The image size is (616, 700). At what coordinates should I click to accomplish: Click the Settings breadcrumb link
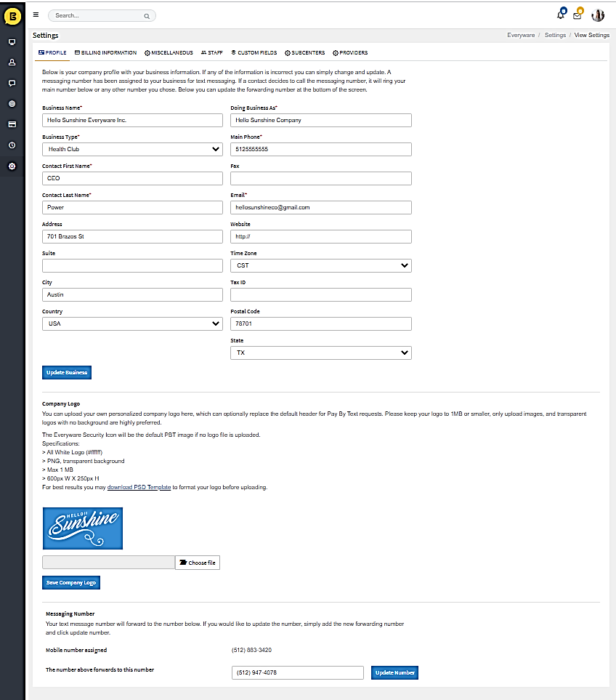[x=555, y=36]
